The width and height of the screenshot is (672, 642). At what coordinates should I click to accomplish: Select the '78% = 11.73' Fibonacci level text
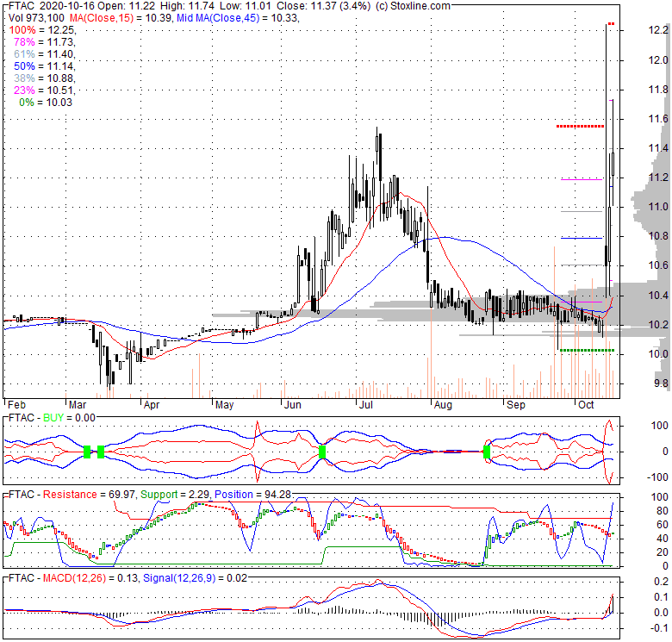(x=45, y=42)
